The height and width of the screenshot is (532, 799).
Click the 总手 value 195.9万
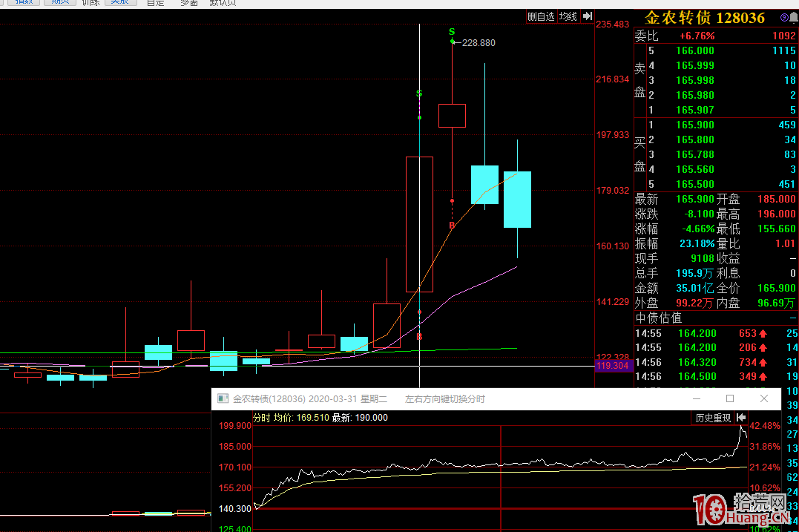coord(694,273)
